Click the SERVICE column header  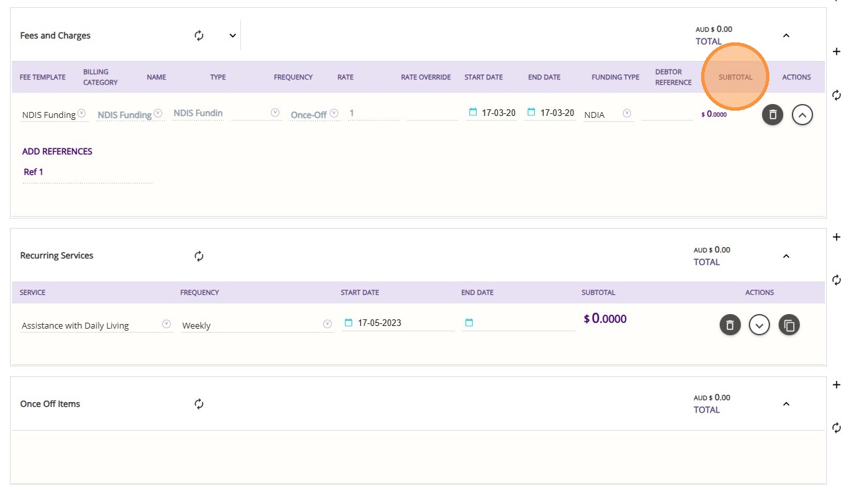(32, 292)
